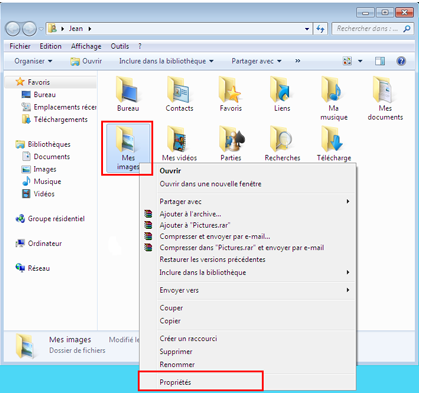This screenshot has height=393, width=421.
Task: Click the search magnifier icon
Action: [407, 29]
